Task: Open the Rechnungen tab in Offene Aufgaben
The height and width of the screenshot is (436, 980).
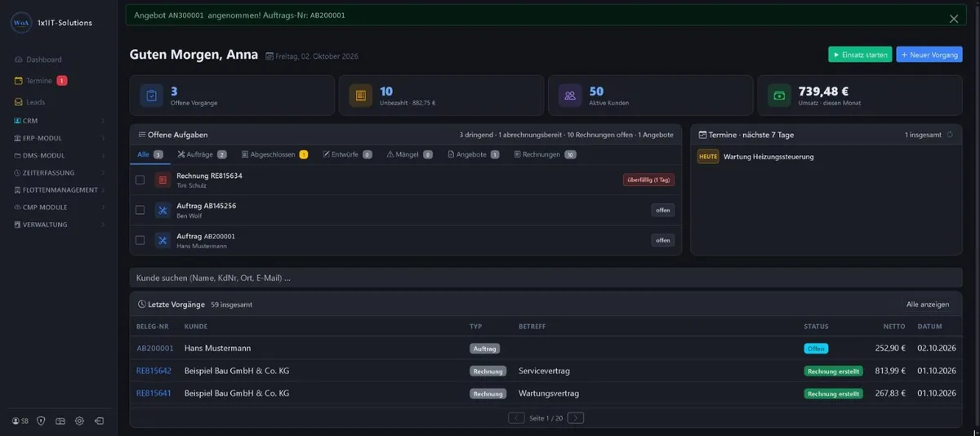Action: click(545, 154)
